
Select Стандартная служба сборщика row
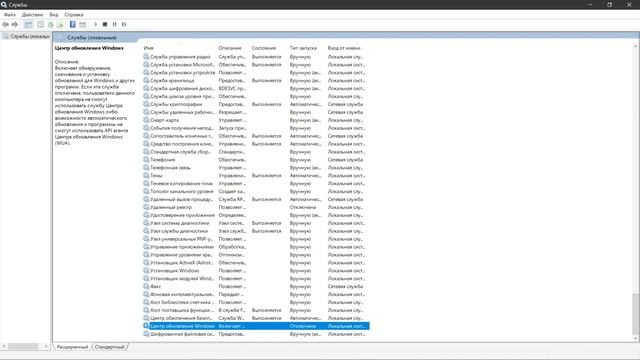[x=256, y=152]
